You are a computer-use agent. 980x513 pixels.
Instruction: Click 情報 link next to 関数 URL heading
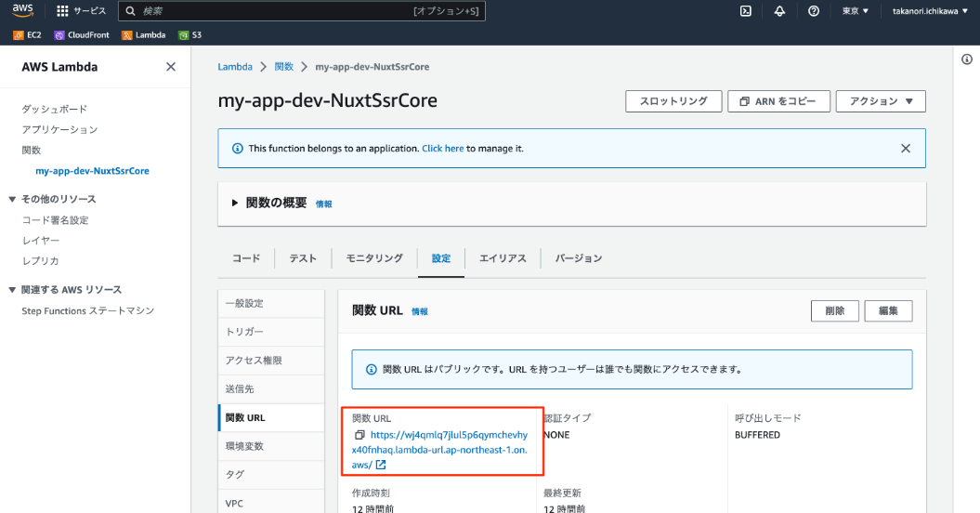(419, 311)
